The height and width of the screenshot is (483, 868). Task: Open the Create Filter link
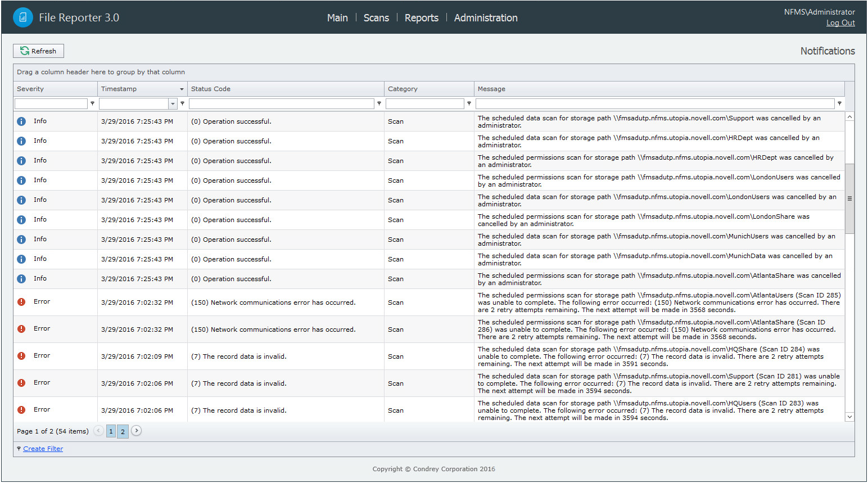click(x=43, y=449)
